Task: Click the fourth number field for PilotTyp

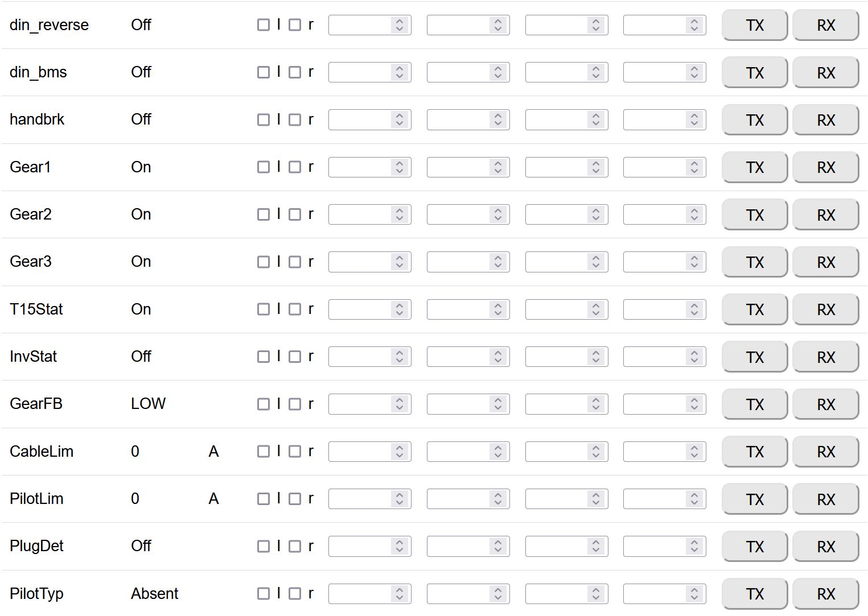Action: [x=655, y=594]
